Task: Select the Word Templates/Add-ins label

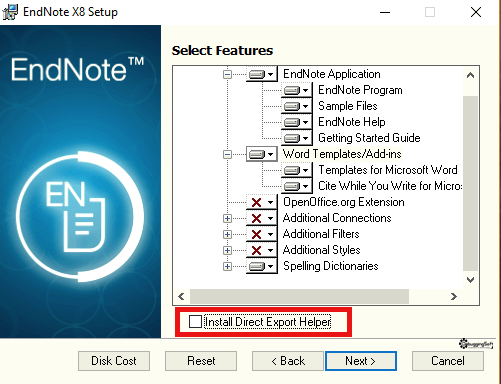Action: (x=342, y=154)
